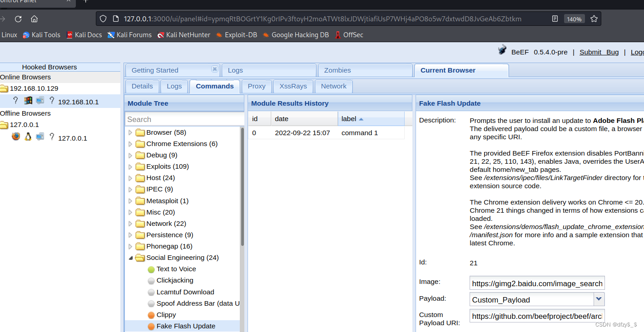Close the Getting Started tab
The width and height of the screenshot is (644, 332).
point(214,69)
